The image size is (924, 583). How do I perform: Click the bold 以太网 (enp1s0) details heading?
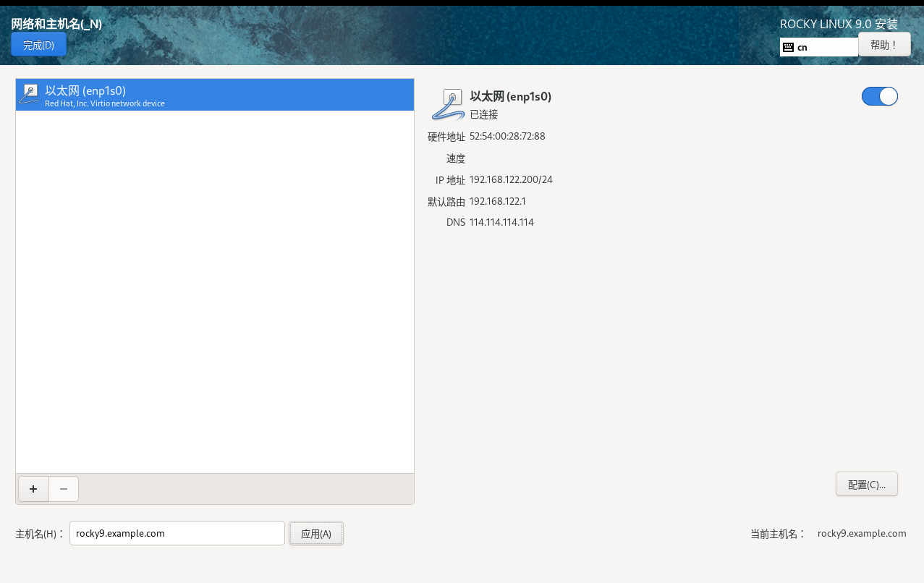pos(511,96)
